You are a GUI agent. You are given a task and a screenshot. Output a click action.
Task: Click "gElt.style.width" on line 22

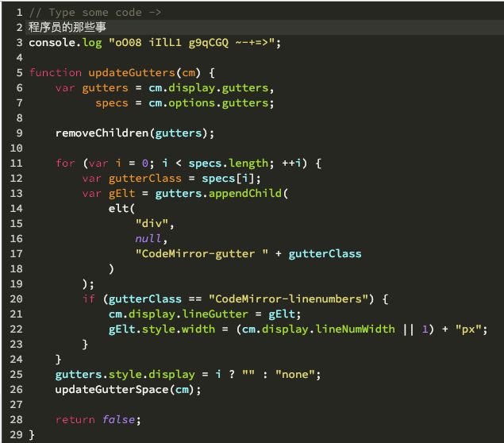pyautogui.click(x=162, y=329)
